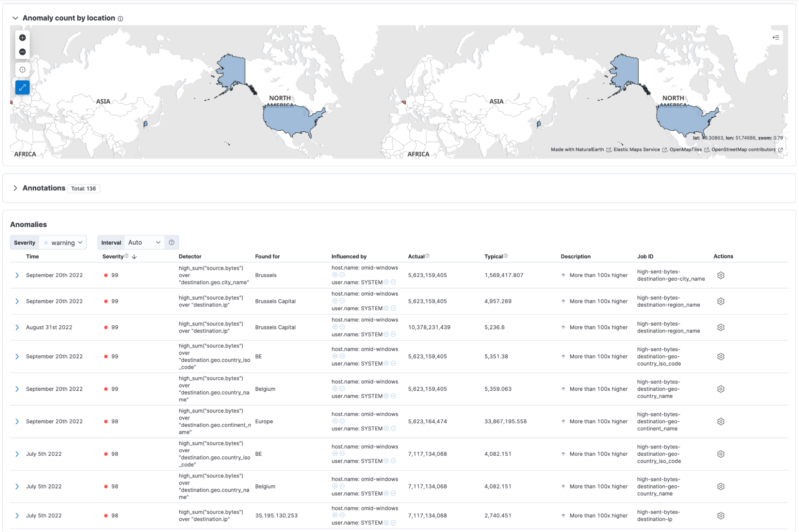The height and width of the screenshot is (532, 799).
Task: Open actions for the Brussels city_name row
Action: pyautogui.click(x=721, y=275)
